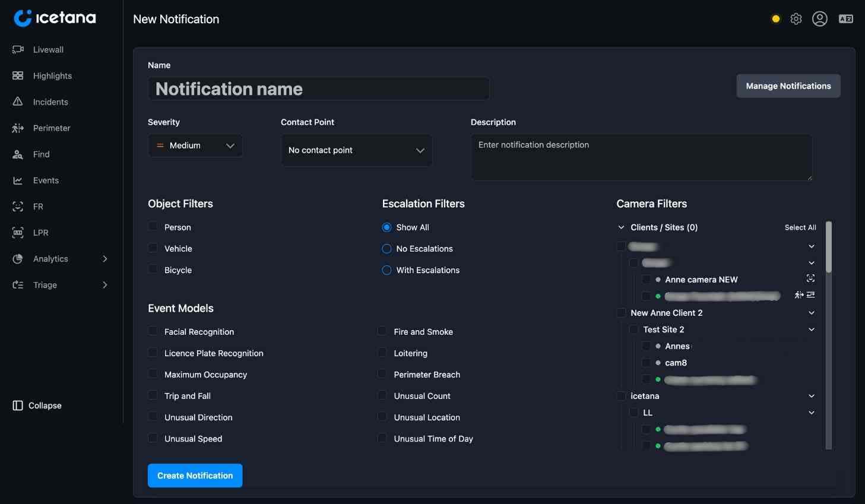
Task: Click the Create Notification button
Action: tap(195, 476)
